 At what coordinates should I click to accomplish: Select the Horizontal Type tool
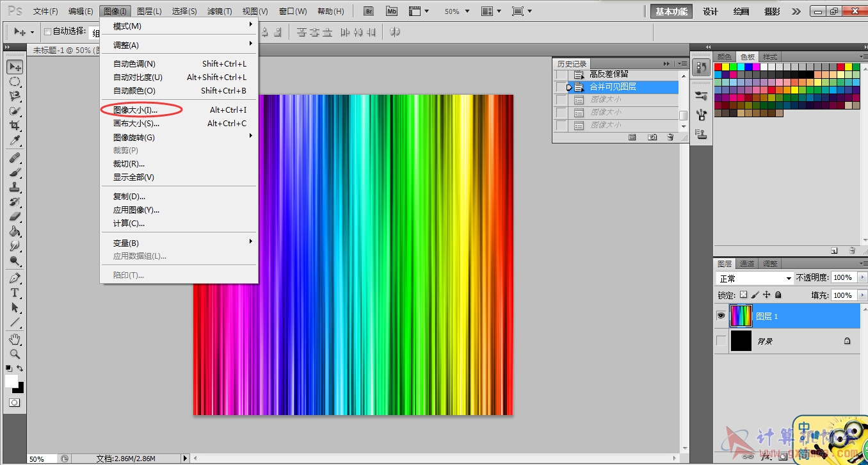(15, 293)
